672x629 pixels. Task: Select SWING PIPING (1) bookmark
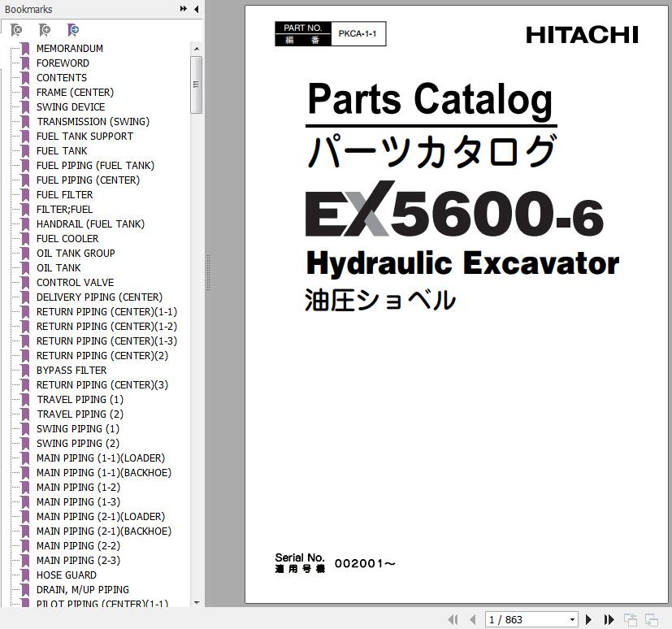pos(78,428)
